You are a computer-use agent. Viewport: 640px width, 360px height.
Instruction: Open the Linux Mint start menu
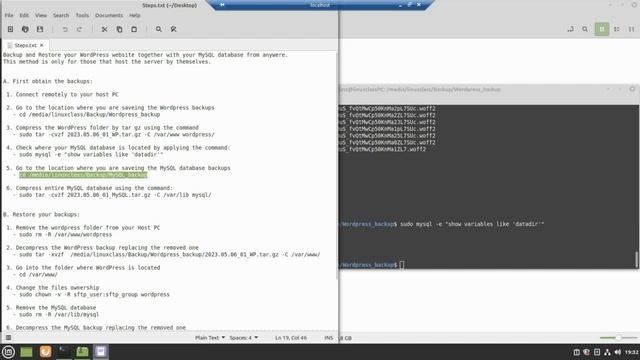(x=8, y=352)
